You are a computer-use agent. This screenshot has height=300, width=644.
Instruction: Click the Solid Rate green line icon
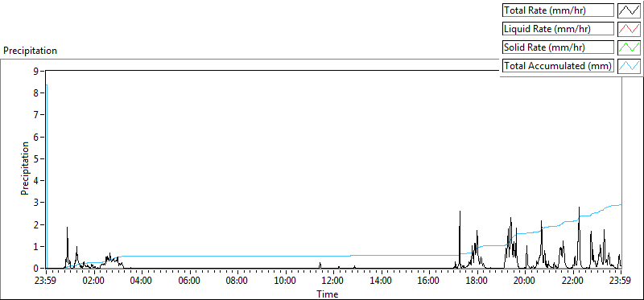click(x=630, y=47)
